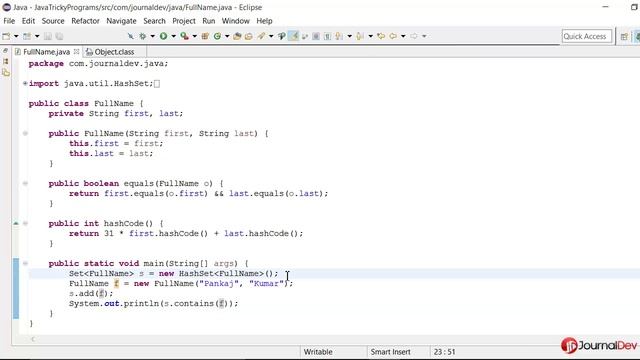Click the folded imports placeholder box
Image resolution: width=640 pixels, height=360 pixels.
click(157, 84)
